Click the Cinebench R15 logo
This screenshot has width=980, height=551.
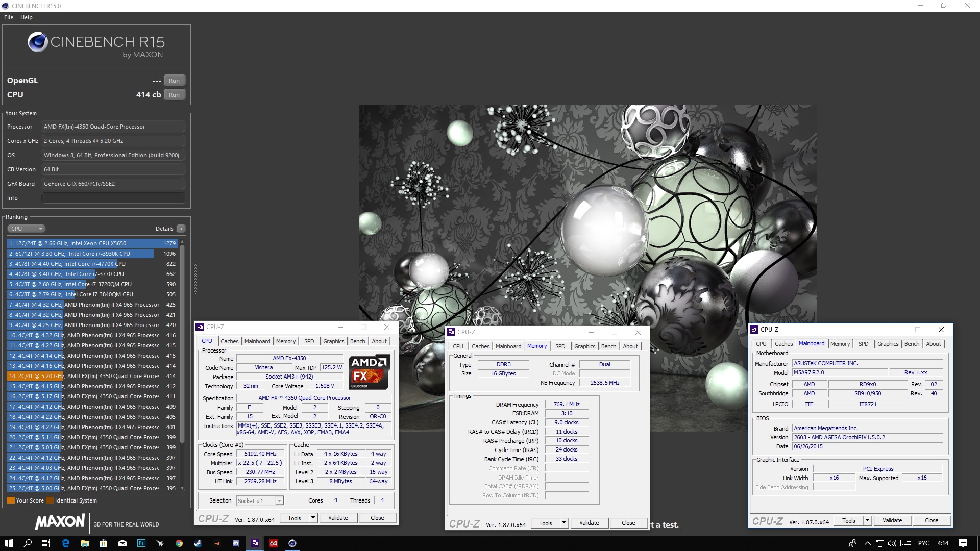pos(96,44)
